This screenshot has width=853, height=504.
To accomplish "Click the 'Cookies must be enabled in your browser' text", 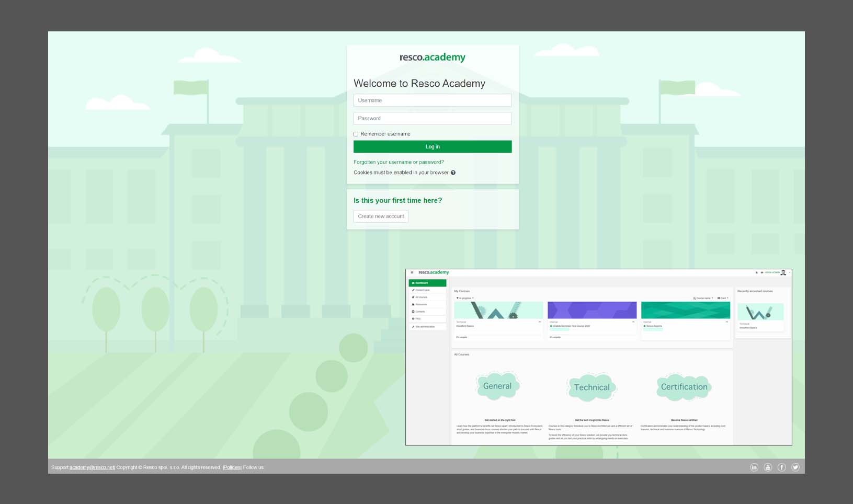I will 401,173.
